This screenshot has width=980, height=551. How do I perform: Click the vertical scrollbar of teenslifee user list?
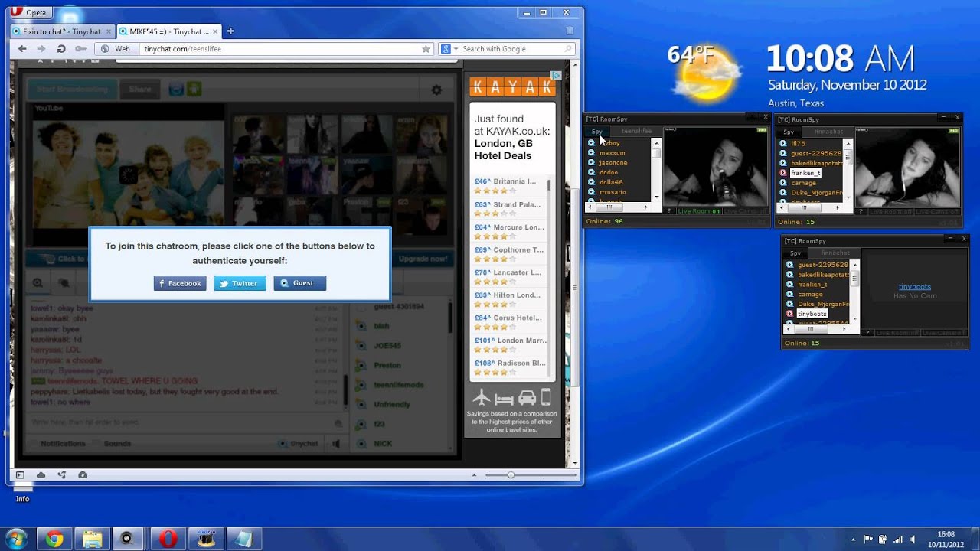[656, 170]
